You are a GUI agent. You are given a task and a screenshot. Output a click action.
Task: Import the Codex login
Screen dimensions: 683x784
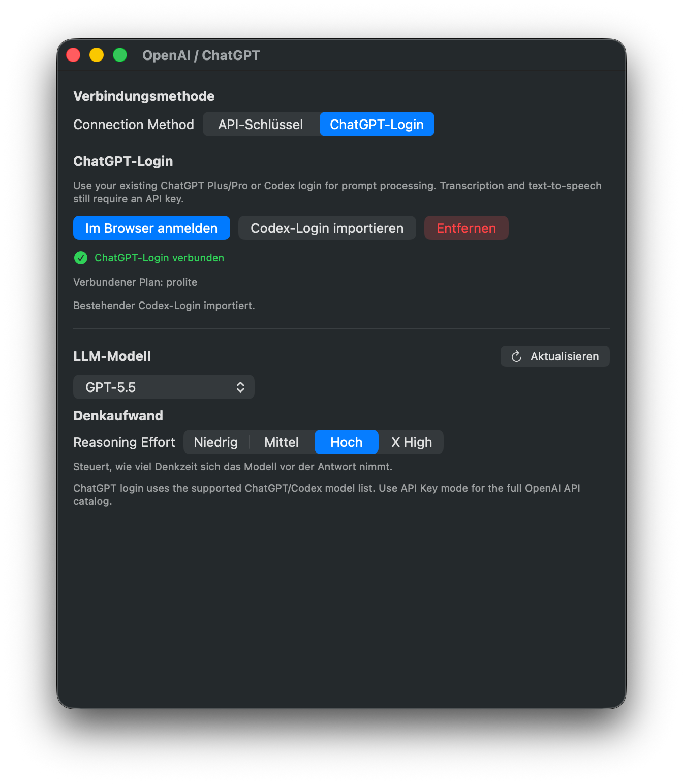327,228
